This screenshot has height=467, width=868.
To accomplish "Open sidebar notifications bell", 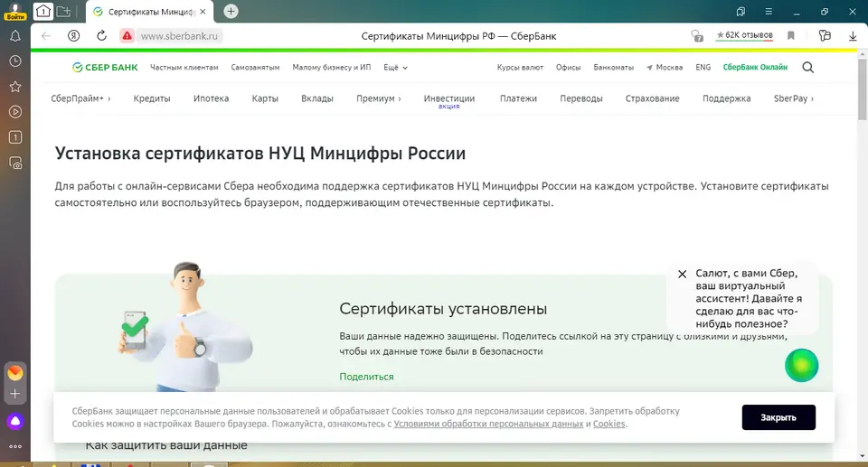I will pos(15,36).
